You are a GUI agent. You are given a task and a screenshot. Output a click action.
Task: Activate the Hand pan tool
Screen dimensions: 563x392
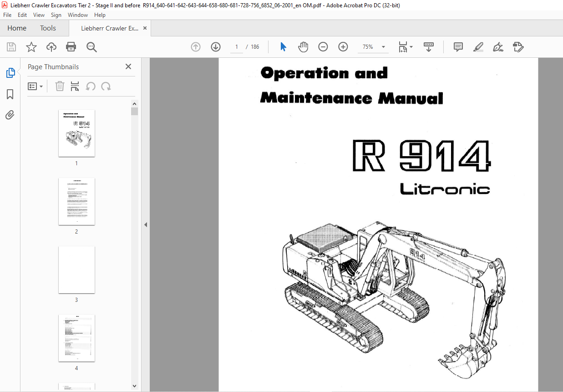click(303, 47)
